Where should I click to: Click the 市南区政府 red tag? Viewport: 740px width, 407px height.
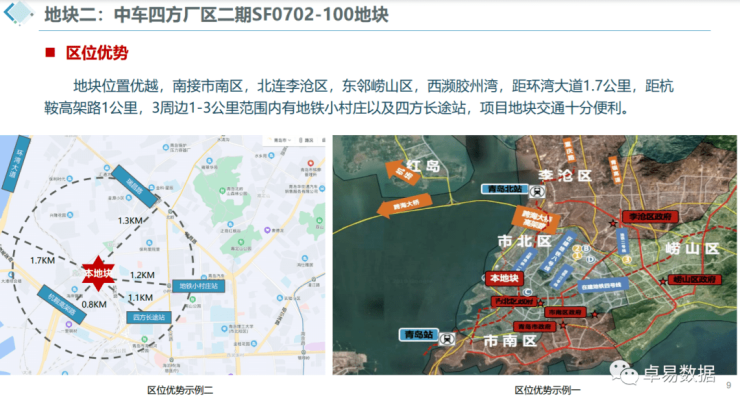pyautogui.click(x=565, y=312)
